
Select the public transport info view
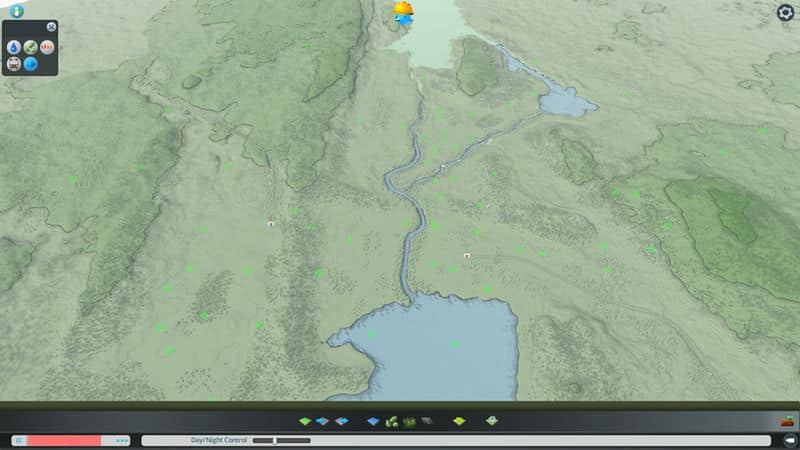[x=14, y=64]
